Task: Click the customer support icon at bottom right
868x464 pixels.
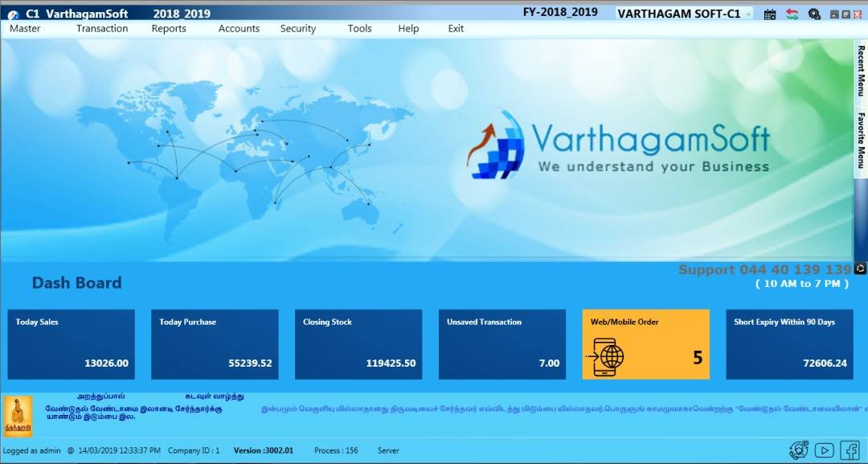Action: tap(799, 450)
